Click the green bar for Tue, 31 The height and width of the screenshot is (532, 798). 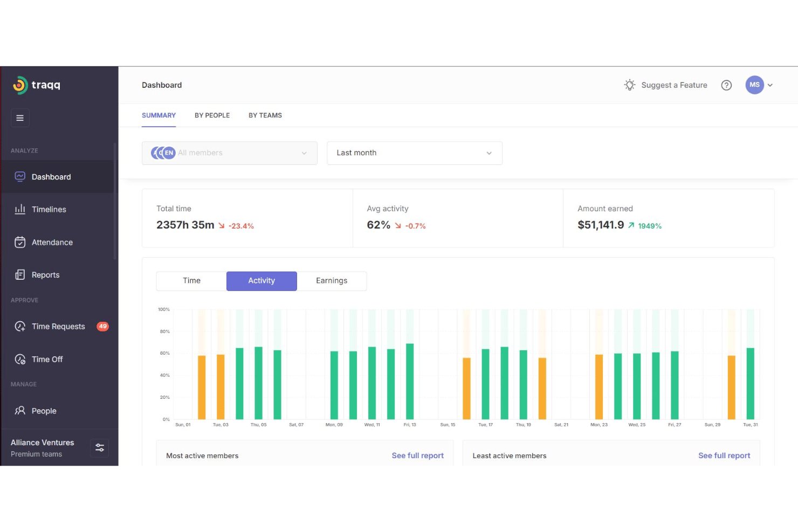coord(751,384)
